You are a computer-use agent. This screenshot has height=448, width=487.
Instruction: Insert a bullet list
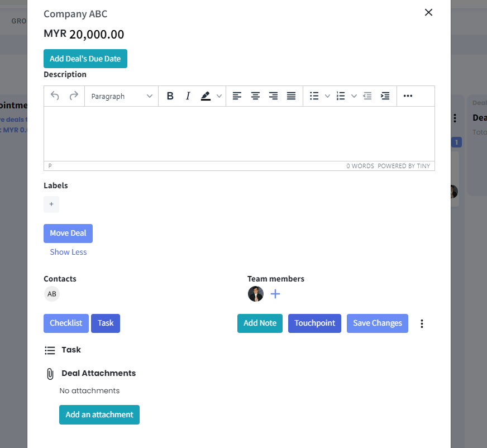tap(314, 96)
